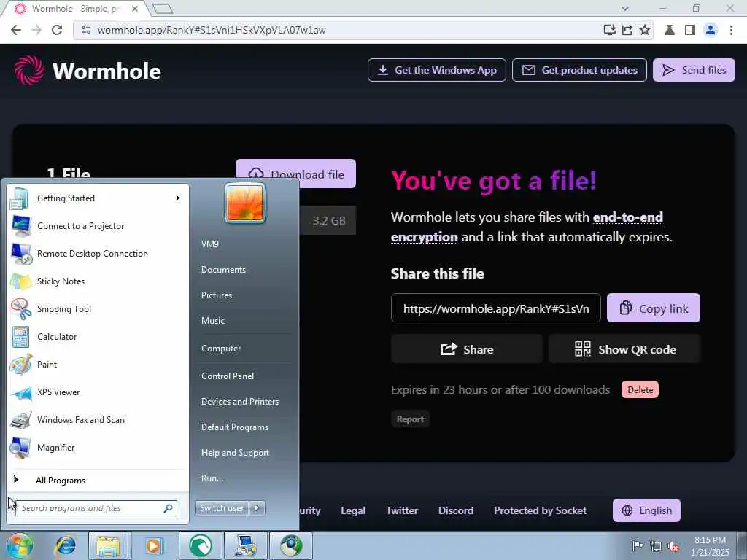
Task: Expand the Getting Started submenu arrow
Action: point(178,198)
